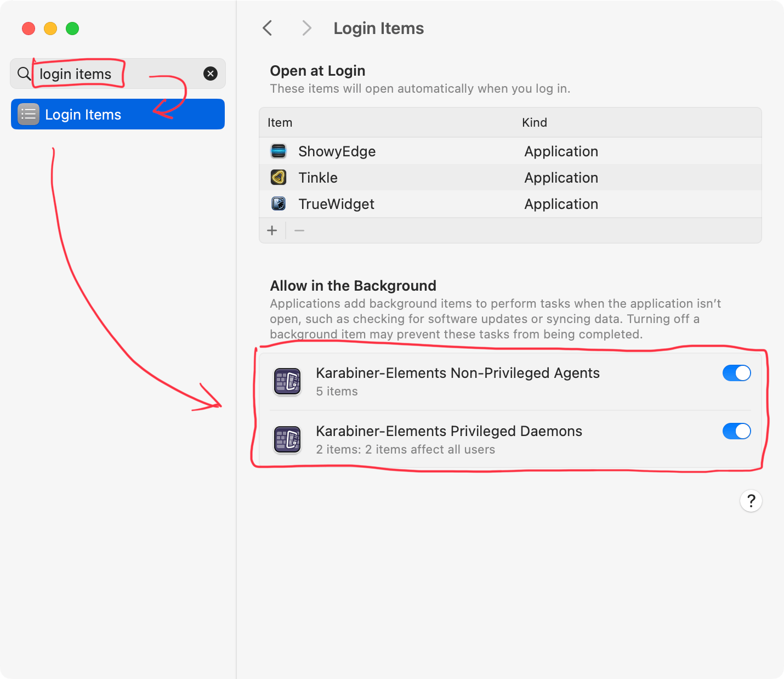Click the Tinkle app icon
784x679 pixels.
click(x=279, y=177)
